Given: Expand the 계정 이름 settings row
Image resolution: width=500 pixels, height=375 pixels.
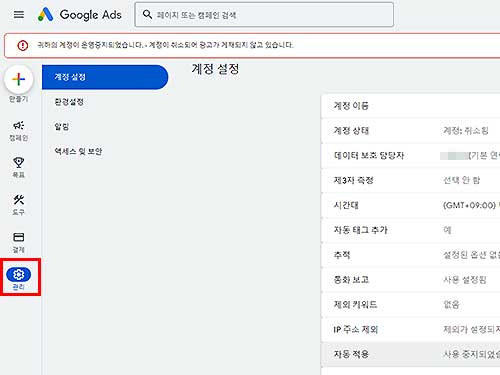Looking at the screenshot, I should click(411, 106).
